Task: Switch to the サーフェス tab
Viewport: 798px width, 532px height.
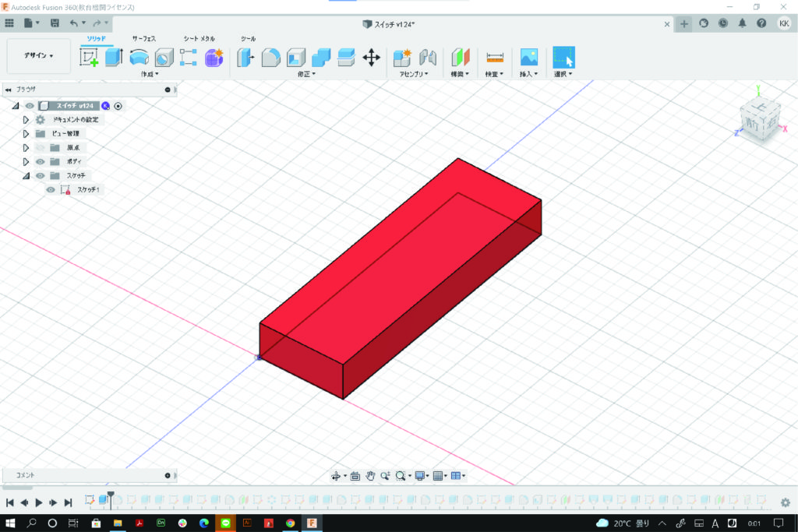Action: point(143,38)
